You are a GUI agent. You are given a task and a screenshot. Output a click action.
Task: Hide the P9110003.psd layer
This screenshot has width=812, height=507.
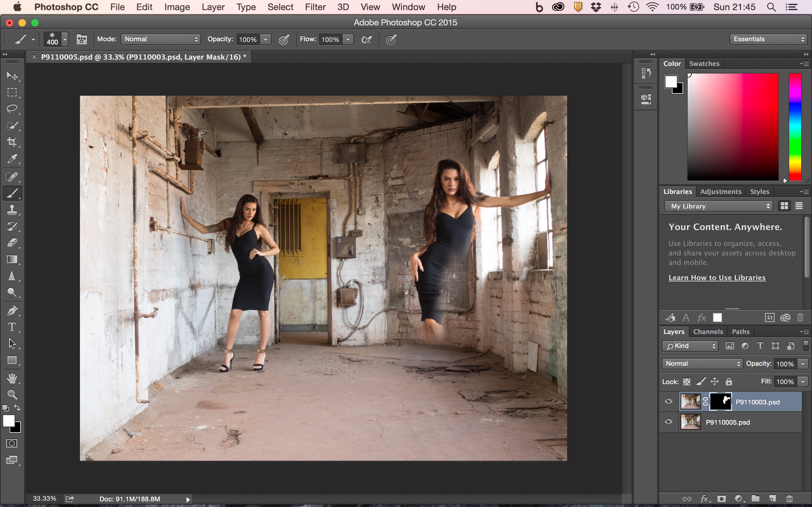(x=668, y=401)
